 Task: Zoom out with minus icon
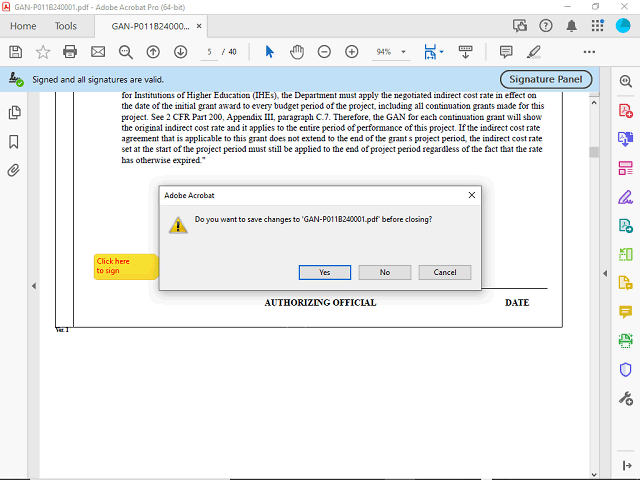[x=324, y=52]
